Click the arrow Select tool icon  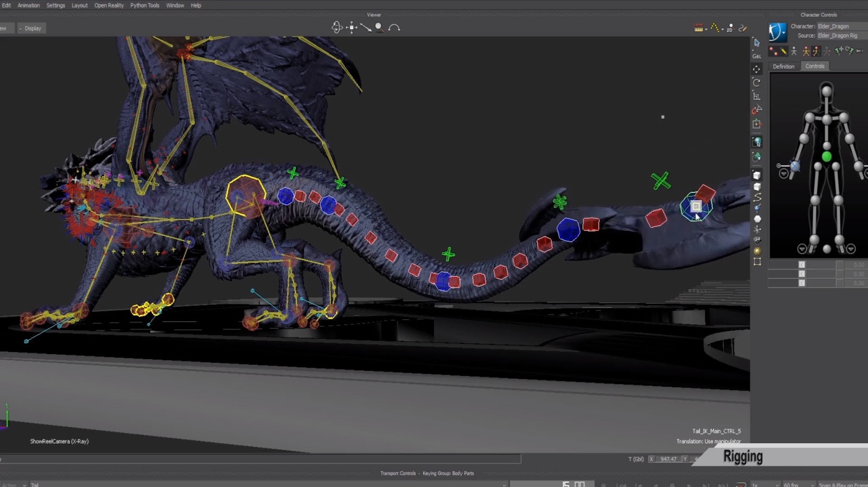(757, 42)
